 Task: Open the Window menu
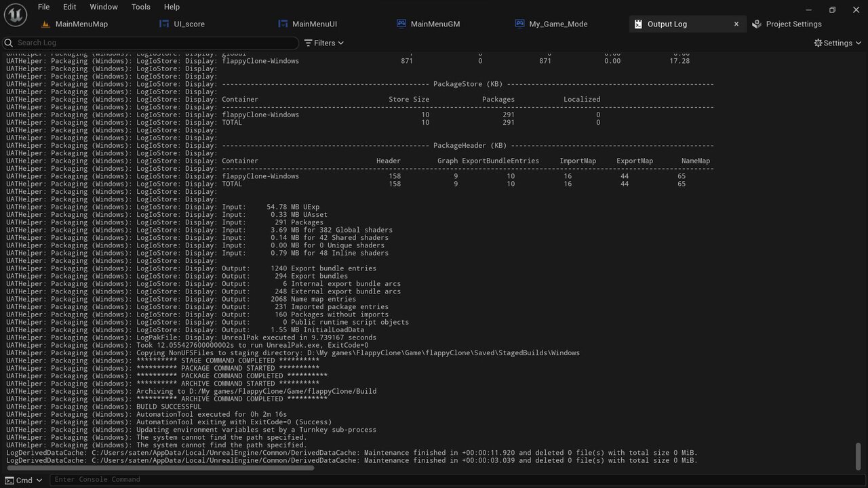coord(104,7)
